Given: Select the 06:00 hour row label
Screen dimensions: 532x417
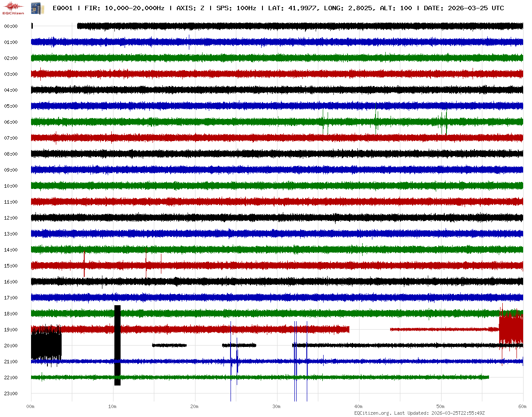Looking at the screenshot, I should tap(11, 122).
